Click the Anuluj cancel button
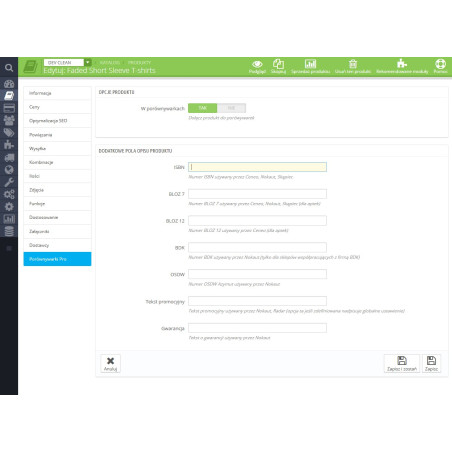 point(110,363)
